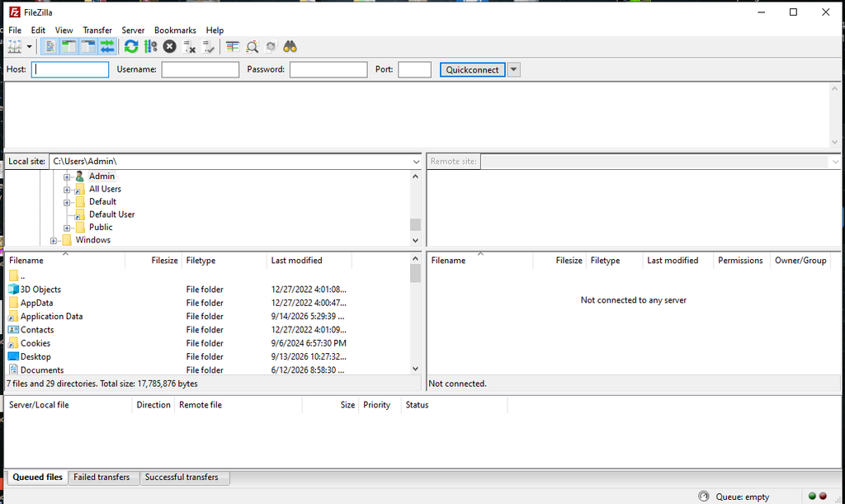Expand the Admin tree node

[67, 177]
